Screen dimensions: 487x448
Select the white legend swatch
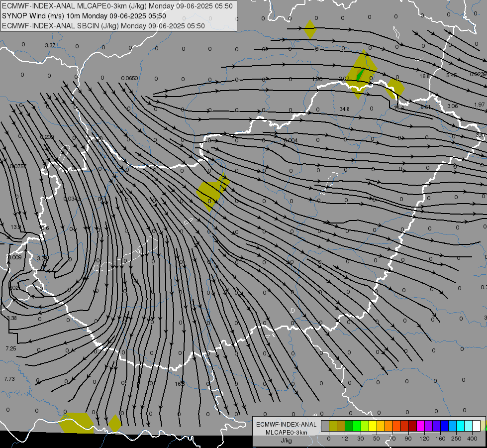[x=477, y=426]
